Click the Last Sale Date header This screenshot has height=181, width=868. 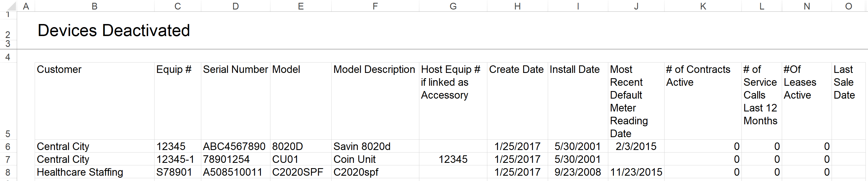click(849, 101)
